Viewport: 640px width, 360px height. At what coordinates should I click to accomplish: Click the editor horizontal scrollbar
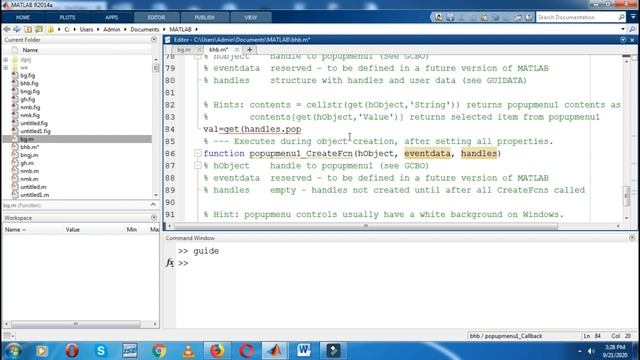click(366, 226)
